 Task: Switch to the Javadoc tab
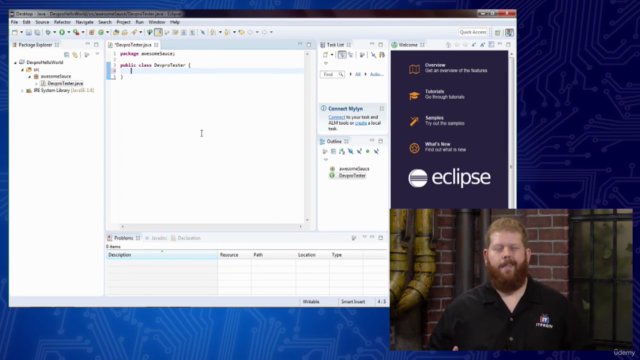point(156,238)
